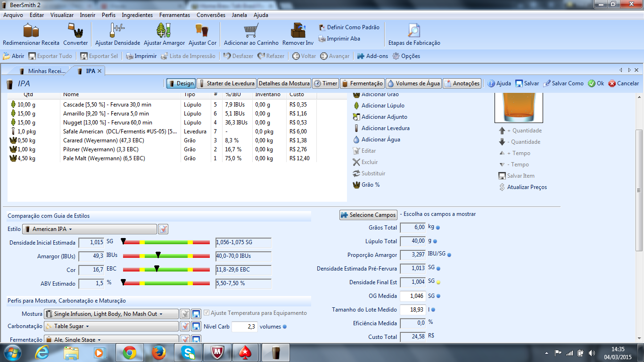Click Imprimir Aba
The width and height of the screenshot is (644, 362).
coord(339,39)
